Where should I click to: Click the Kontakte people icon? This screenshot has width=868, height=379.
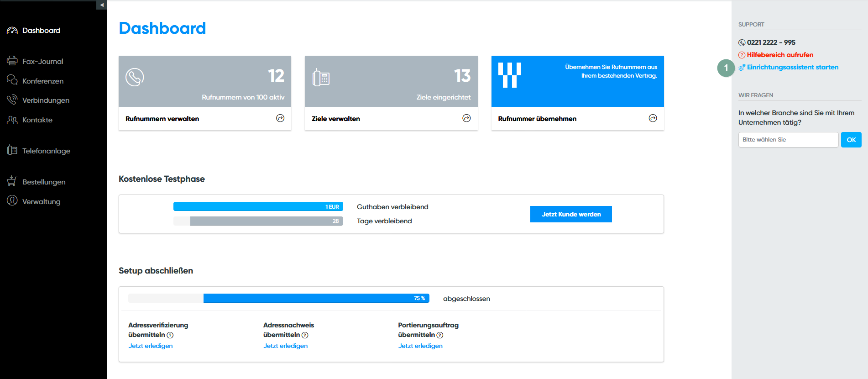coord(12,120)
